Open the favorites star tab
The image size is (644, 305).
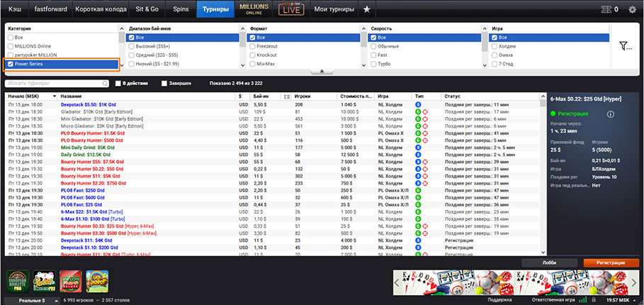point(367,9)
